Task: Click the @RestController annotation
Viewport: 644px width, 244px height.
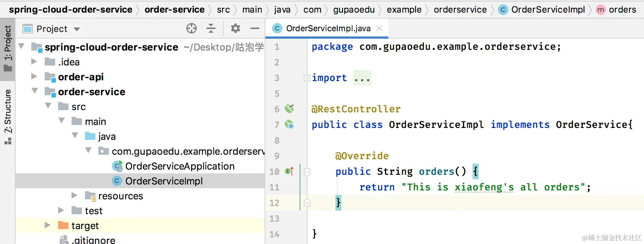Action: pos(356,109)
